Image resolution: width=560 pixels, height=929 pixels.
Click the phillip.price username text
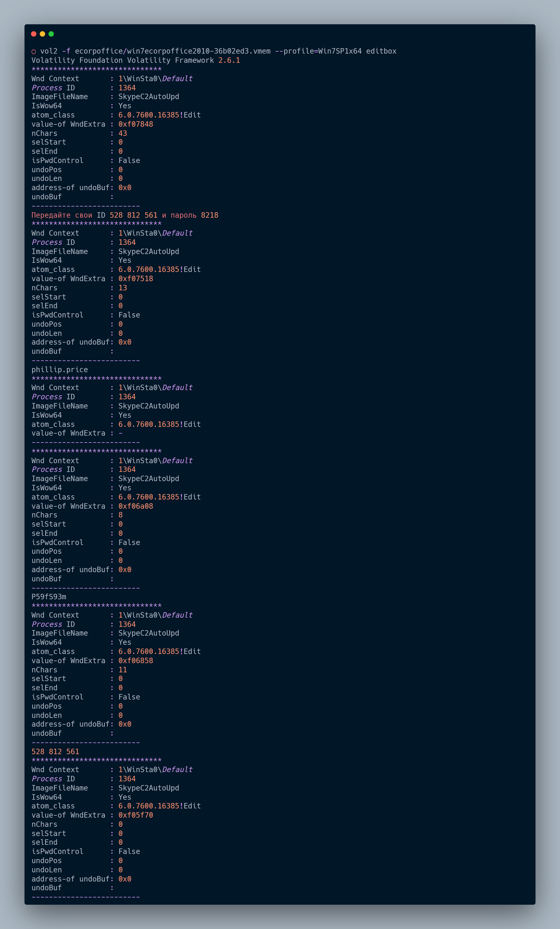point(59,370)
